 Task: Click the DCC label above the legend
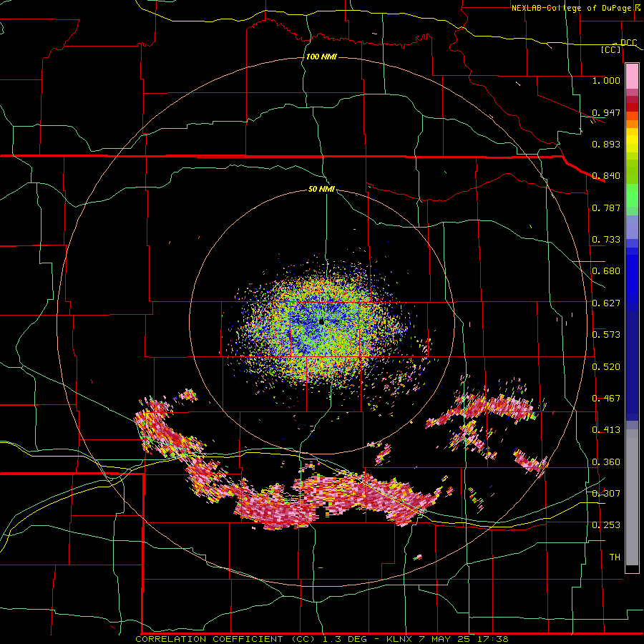(628, 42)
